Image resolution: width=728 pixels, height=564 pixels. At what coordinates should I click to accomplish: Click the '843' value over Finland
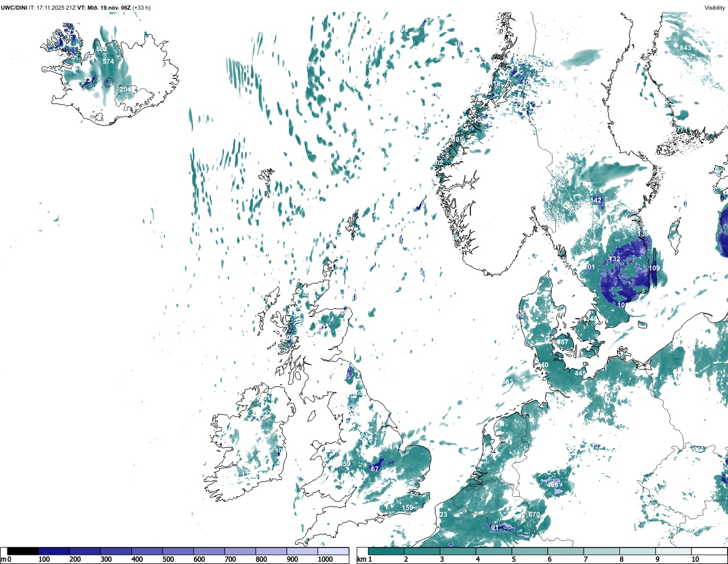[685, 48]
